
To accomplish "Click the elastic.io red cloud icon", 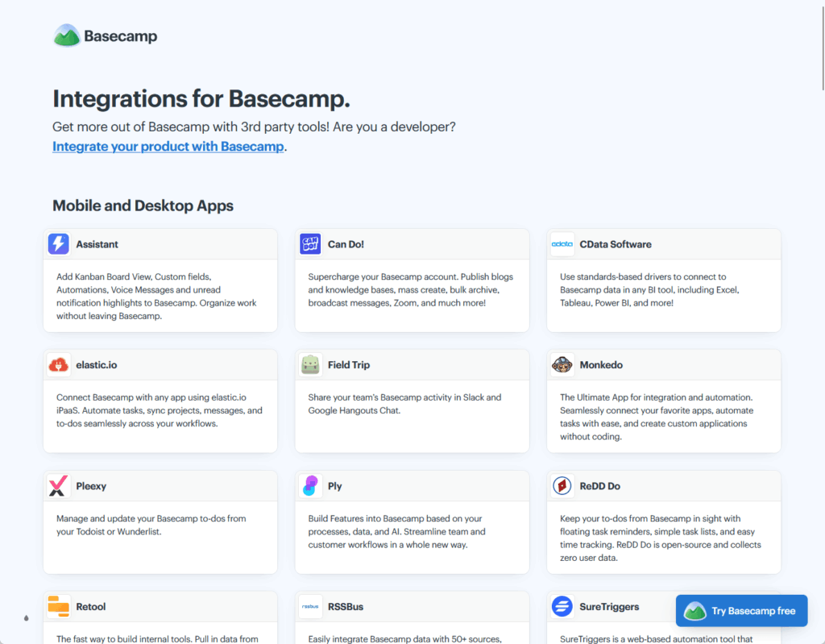I will 58,364.
